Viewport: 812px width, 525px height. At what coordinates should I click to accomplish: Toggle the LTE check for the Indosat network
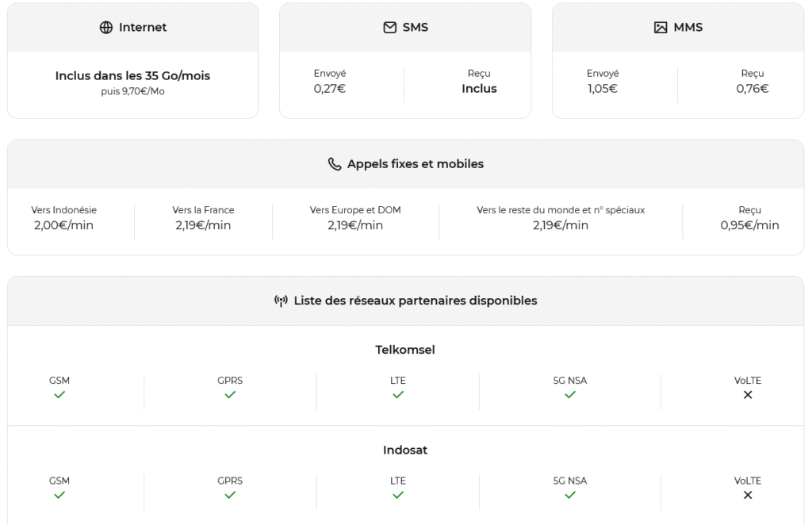pos(398,495)
